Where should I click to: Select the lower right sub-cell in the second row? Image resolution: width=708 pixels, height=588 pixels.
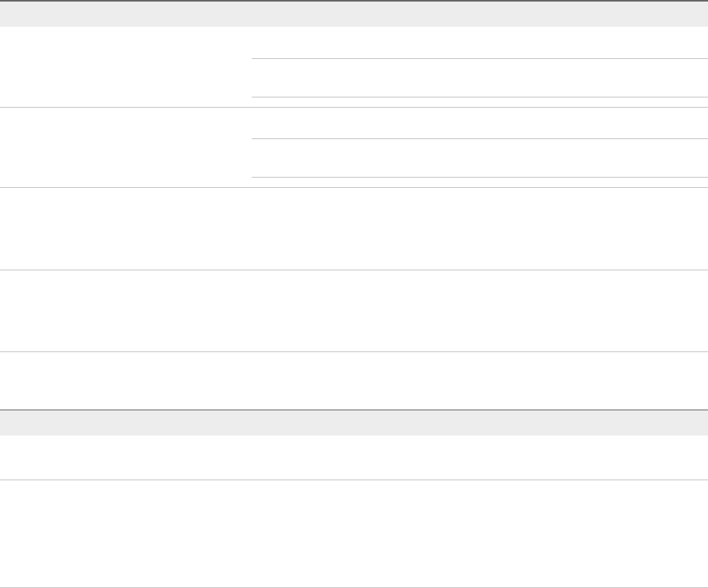tap(480, 158)
